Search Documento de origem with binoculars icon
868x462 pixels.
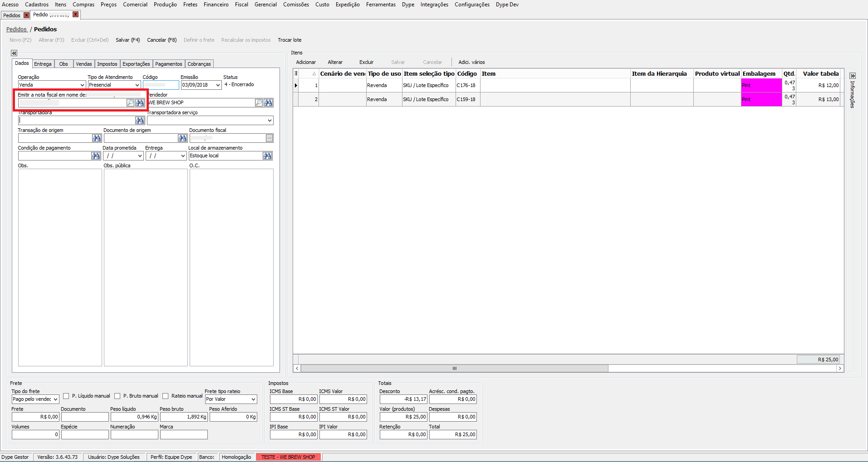(182, 138)
